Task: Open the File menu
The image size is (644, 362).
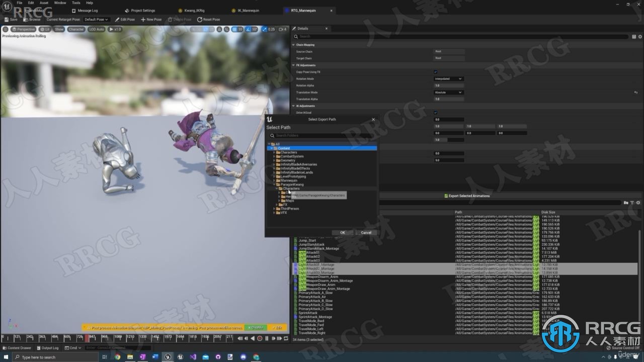Action: coord(20,3)
